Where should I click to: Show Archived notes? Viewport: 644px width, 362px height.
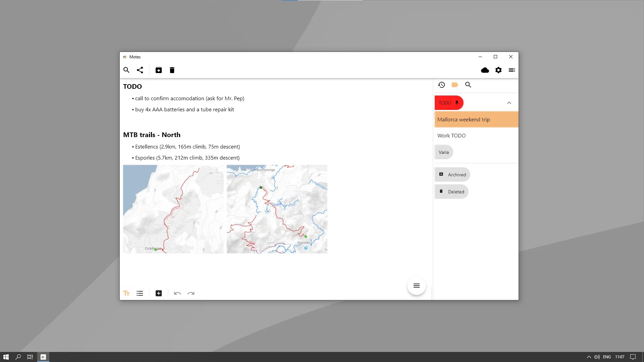pyautogui.click(x=452, y=175)
